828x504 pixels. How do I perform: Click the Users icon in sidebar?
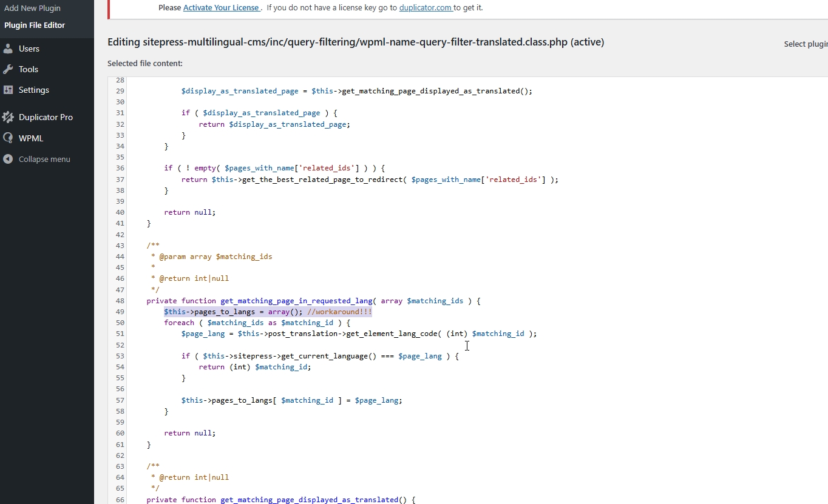(x=8, y=49)
